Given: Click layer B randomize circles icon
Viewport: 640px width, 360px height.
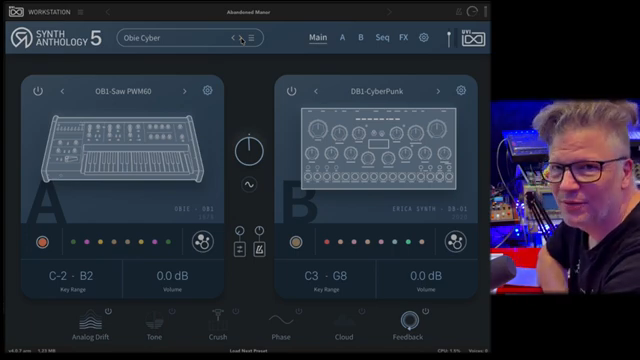Looking at the screenshot, I should 456,242.
